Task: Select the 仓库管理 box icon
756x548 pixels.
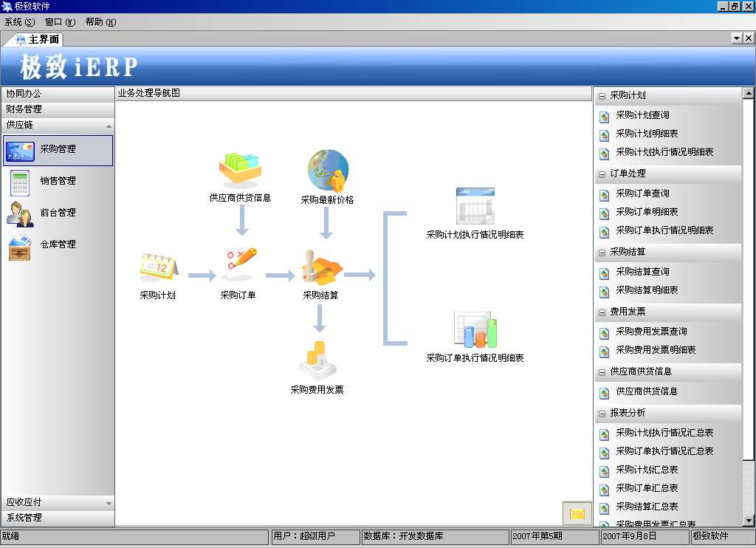Action: pos(20,247)
